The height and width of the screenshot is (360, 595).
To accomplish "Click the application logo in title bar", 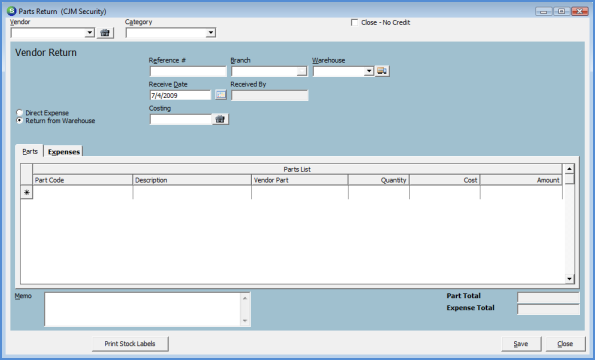I will (12, 11).
